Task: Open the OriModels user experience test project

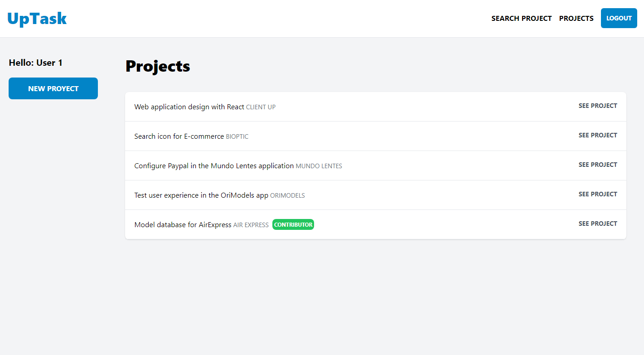Action: (x=597, y=194)
